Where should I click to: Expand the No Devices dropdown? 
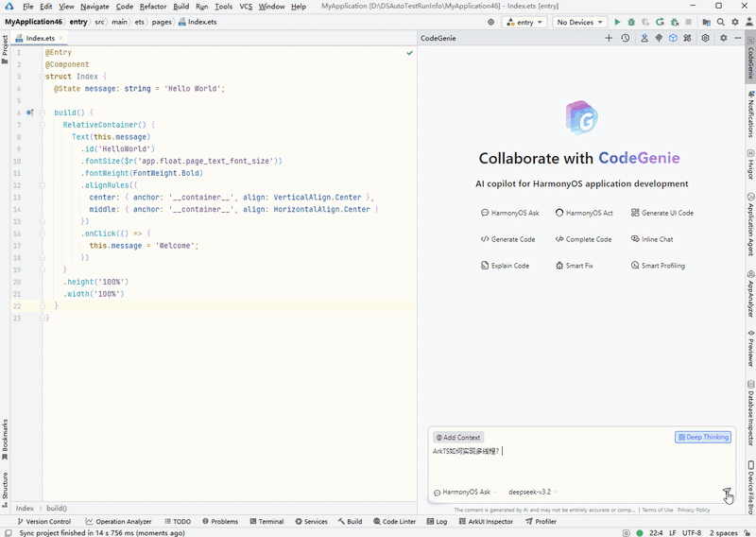tap(579, 22)
